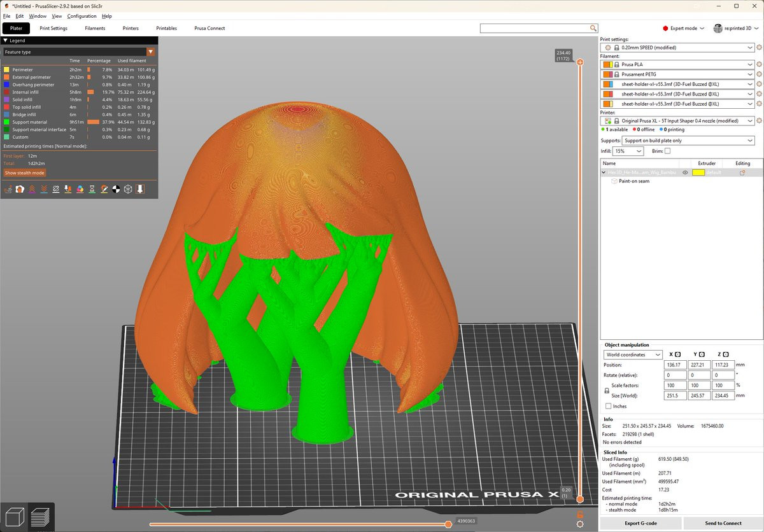Open the File menu
Image resolution: width=764 pixels, height=532 pixels.
pyautogui.click(x=6, y=16)
